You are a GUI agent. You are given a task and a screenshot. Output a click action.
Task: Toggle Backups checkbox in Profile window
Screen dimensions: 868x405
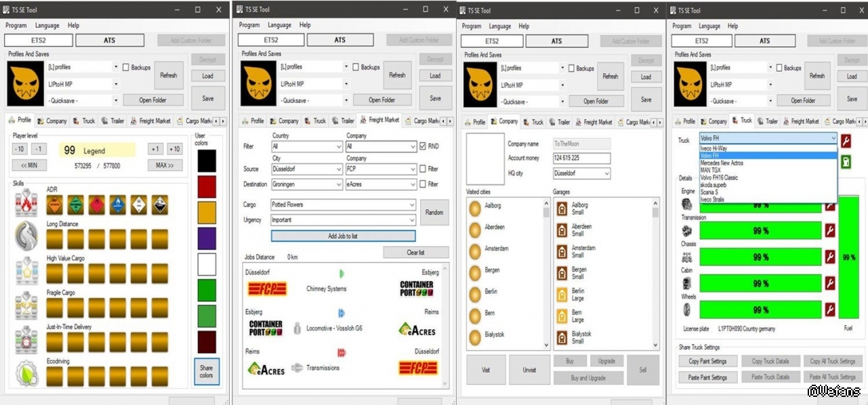(x=125, y=68)
